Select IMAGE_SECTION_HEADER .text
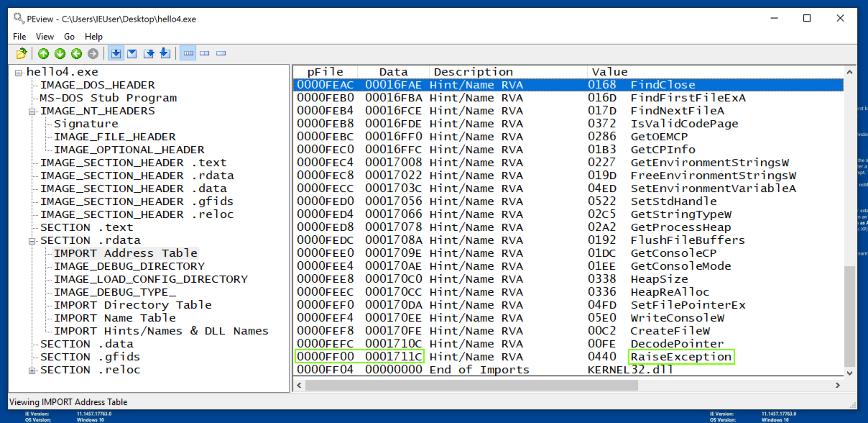Viewport: 868px width, 423px height. tap(133, 163)
